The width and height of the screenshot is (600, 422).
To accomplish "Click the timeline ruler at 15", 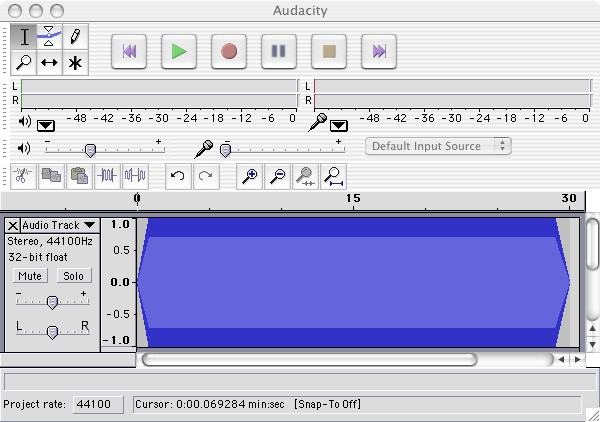I will pos(353,198).
